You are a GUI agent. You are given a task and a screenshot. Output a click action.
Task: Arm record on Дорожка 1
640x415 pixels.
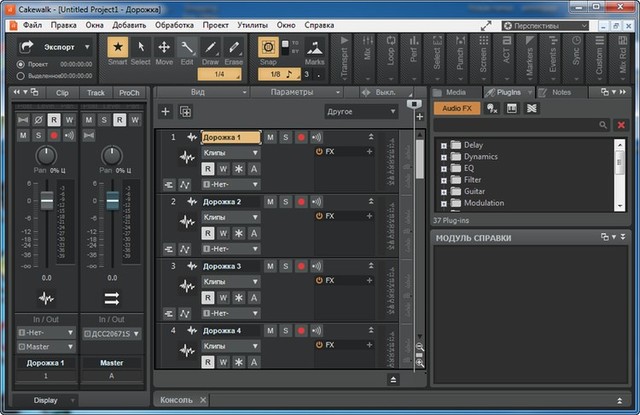tap(301, 137)
